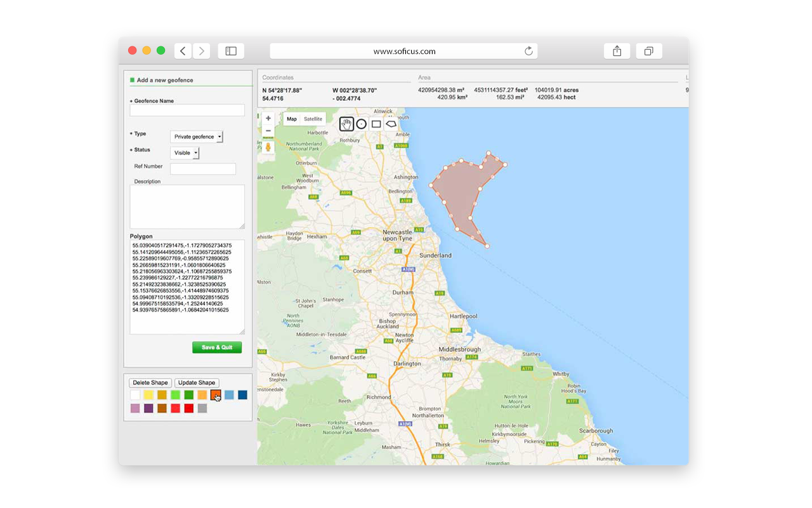Go forward with the browser forward arrow

(x=202, y=51)
